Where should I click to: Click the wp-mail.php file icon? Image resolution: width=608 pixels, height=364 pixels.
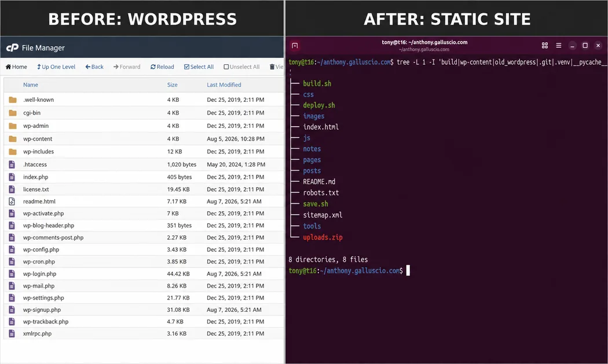tap(12, 286)
